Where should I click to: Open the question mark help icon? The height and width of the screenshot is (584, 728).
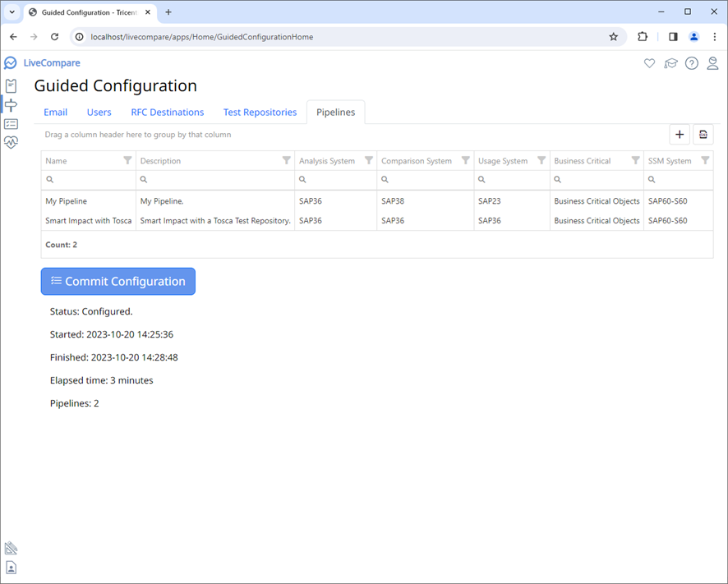pos(691,63)
